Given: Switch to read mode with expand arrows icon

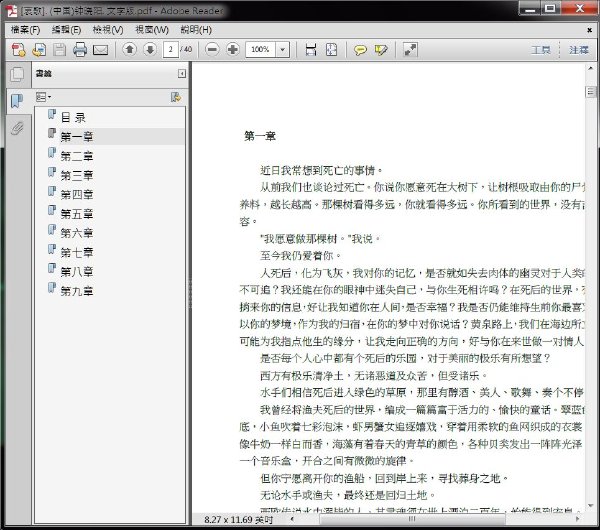Looking at the screenshot, I should point(410,50).
